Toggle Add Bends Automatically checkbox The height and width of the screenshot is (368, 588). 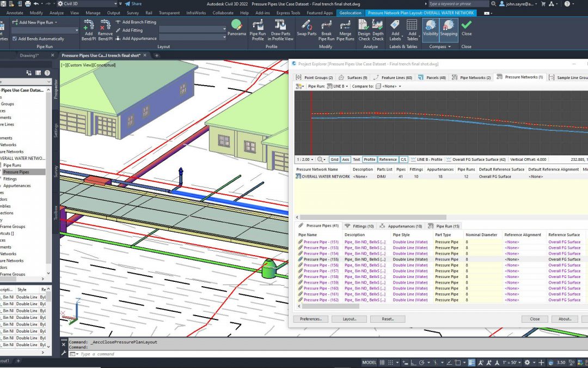click(15, 39)
